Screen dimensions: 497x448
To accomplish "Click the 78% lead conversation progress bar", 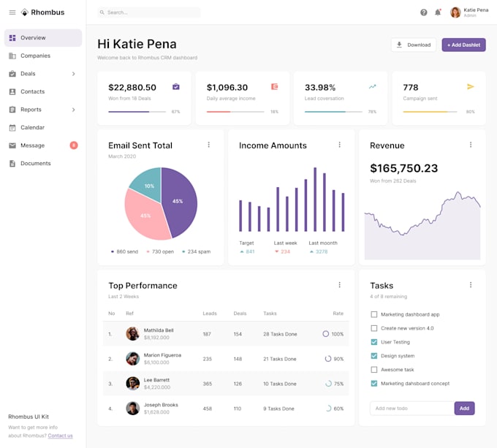I will point(333,112).
